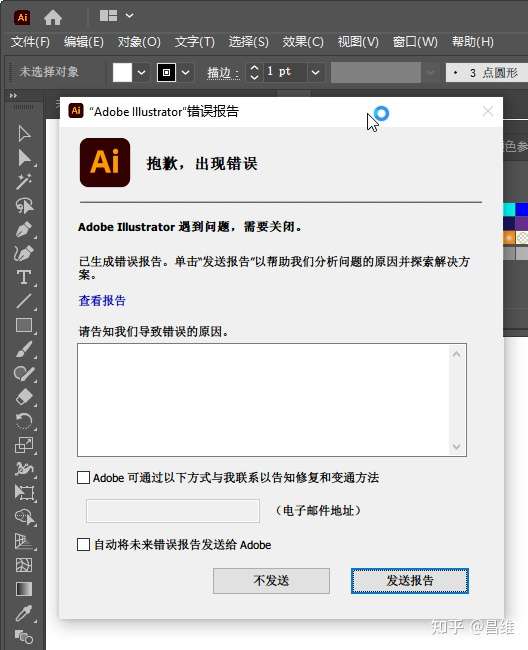The height and width of the screenshot is (650, 528).
Task: Open the stroke weight dropdown
Action: coord(315,73)
